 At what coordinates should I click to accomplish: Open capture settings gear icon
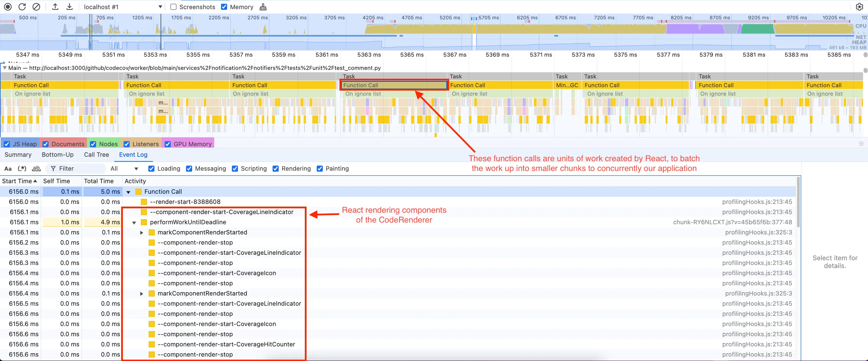pyautogui.click(x=859, y=7)
